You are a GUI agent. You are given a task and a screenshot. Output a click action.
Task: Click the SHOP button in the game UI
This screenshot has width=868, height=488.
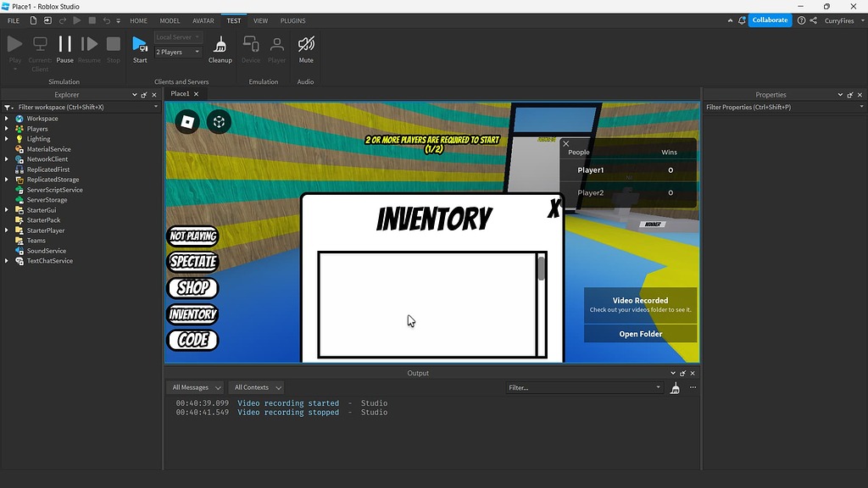[x=192, y=288]
